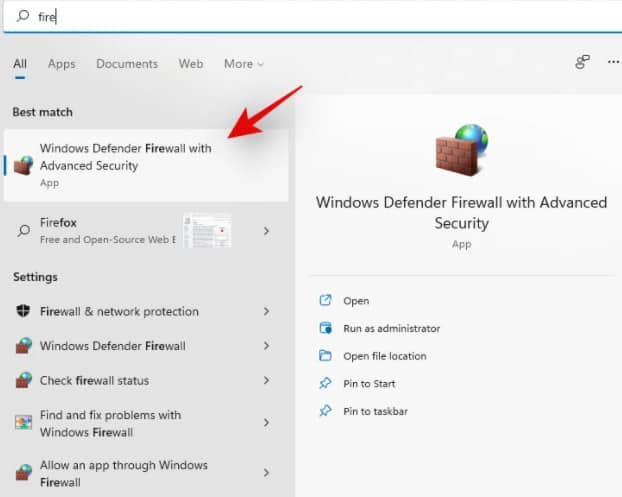Expand Firewall & network protection chevron
Viewport: 622px width, 497px height.
(266, 311)
